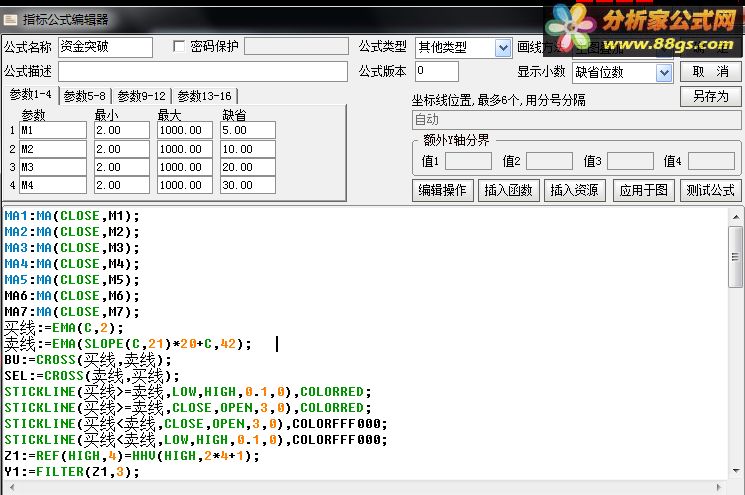
Task: Click the code line BU:=CROSS(买线,卖线);
Action: pyautogui.click(x=88, y=360)
